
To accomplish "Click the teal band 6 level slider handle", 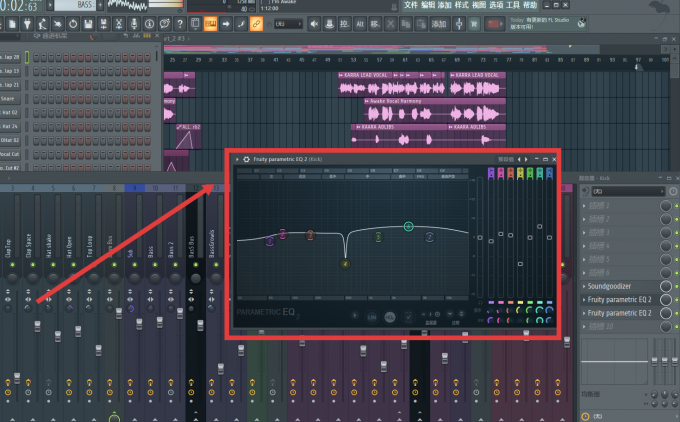I will 539,226.
